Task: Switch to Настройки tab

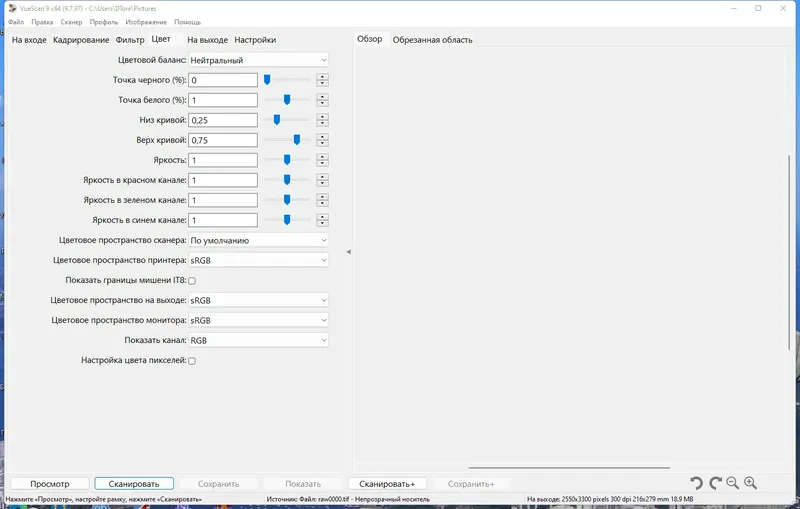Action: 255,40
